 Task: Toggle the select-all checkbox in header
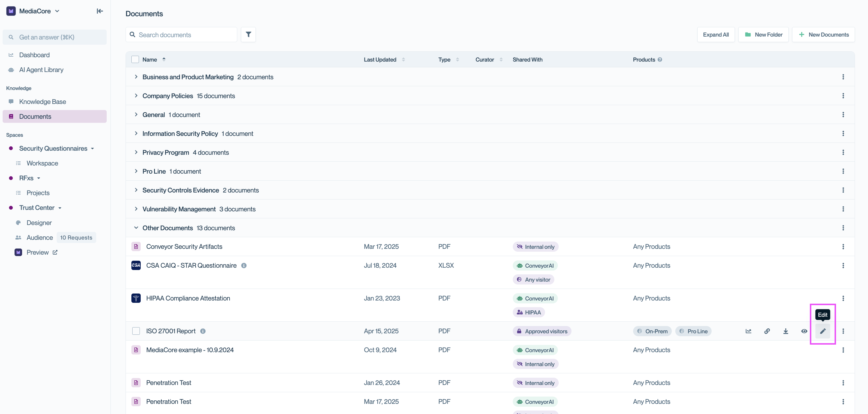(x=135, y=60)
